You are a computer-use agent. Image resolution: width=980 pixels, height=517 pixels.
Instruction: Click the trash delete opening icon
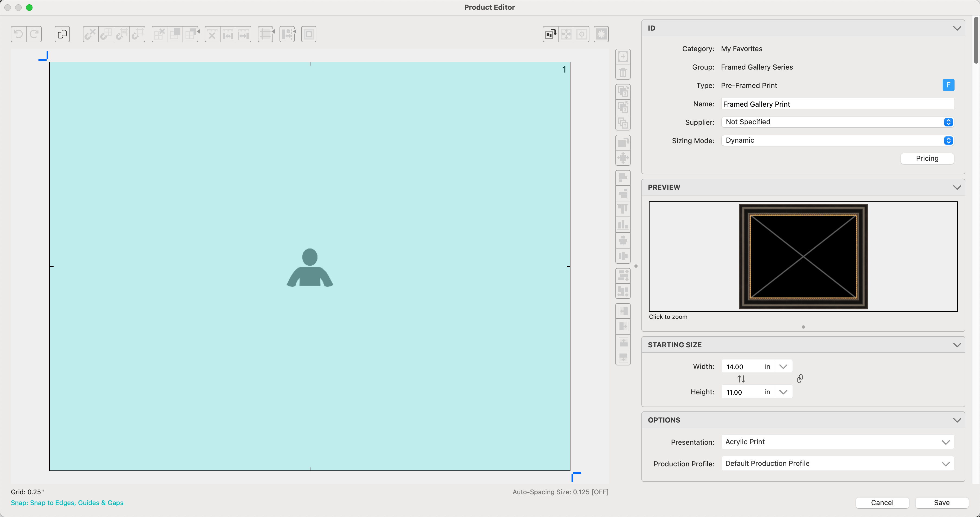(623, 72)
